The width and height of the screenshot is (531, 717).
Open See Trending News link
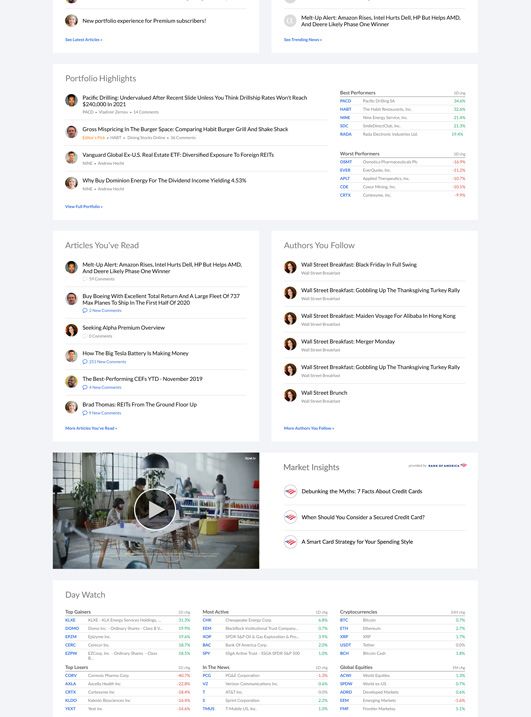click(x=303, y=40)
